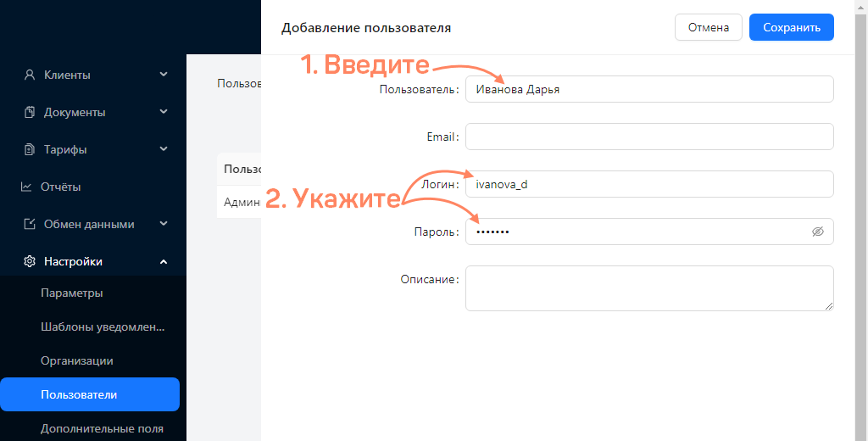Screen dimensions: 868x441
Task: Expand the Документы menu chevron
Action: tap(164, 112)
